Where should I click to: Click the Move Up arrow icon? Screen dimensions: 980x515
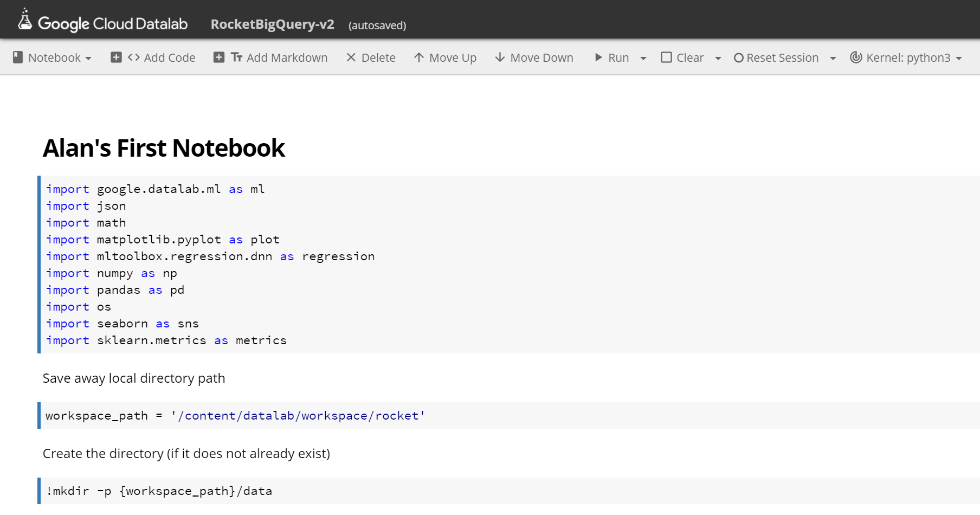[418, 57]
